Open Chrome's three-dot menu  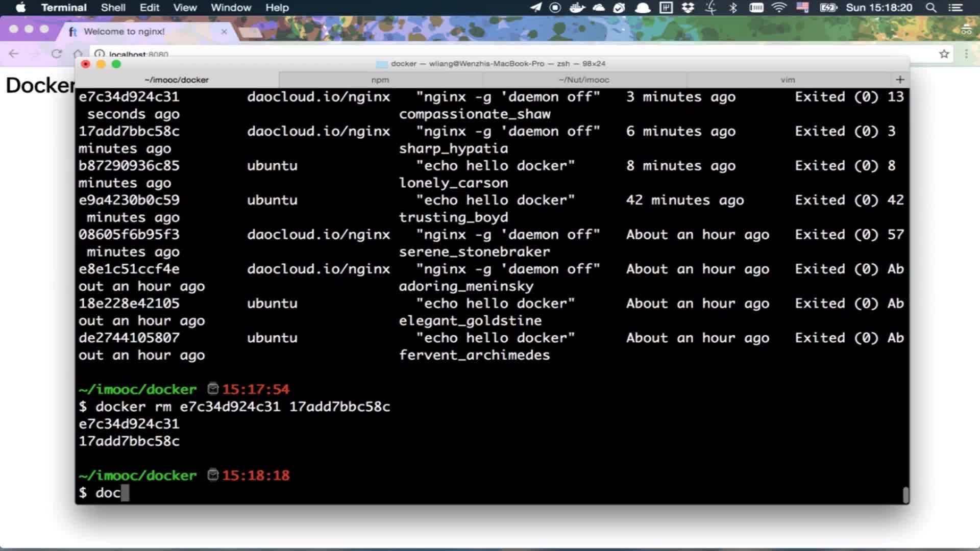pyautogui.click(x=966, y=54)
